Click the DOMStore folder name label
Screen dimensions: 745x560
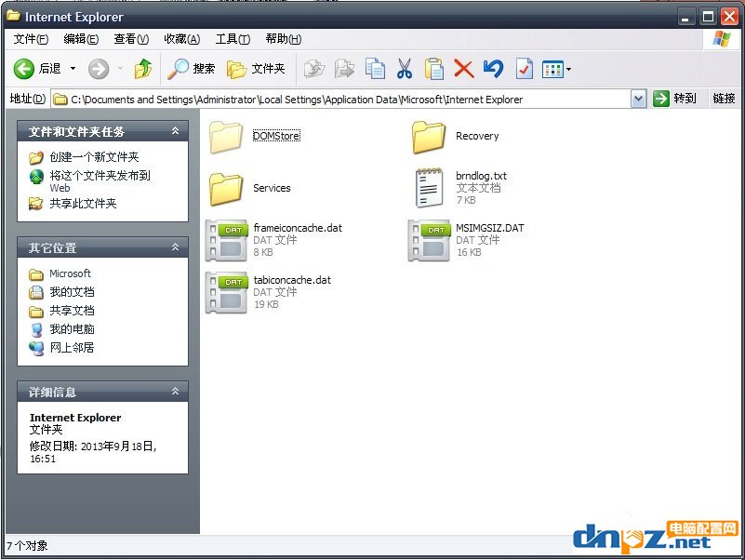(x=276, y=136)
